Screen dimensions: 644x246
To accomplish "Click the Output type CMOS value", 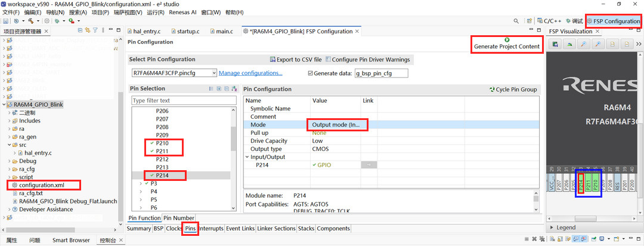I will [320, 149].
